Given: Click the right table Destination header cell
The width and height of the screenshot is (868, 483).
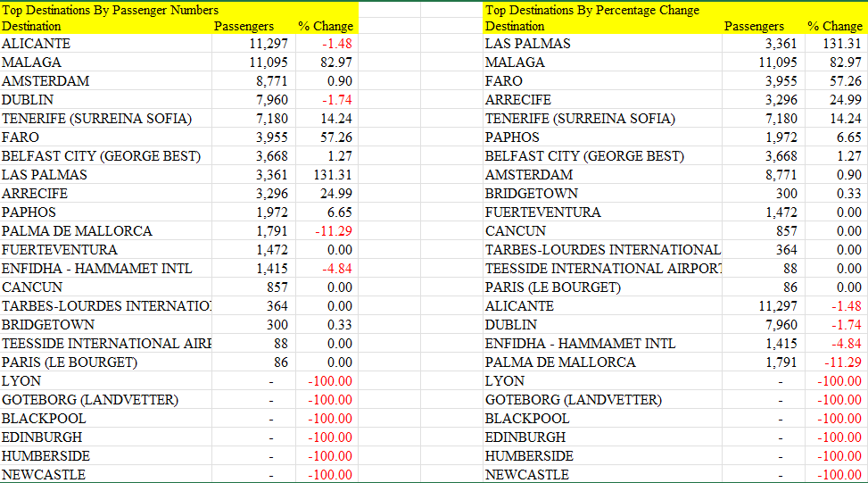Looking at the screenshot, I should coord(602,26).
